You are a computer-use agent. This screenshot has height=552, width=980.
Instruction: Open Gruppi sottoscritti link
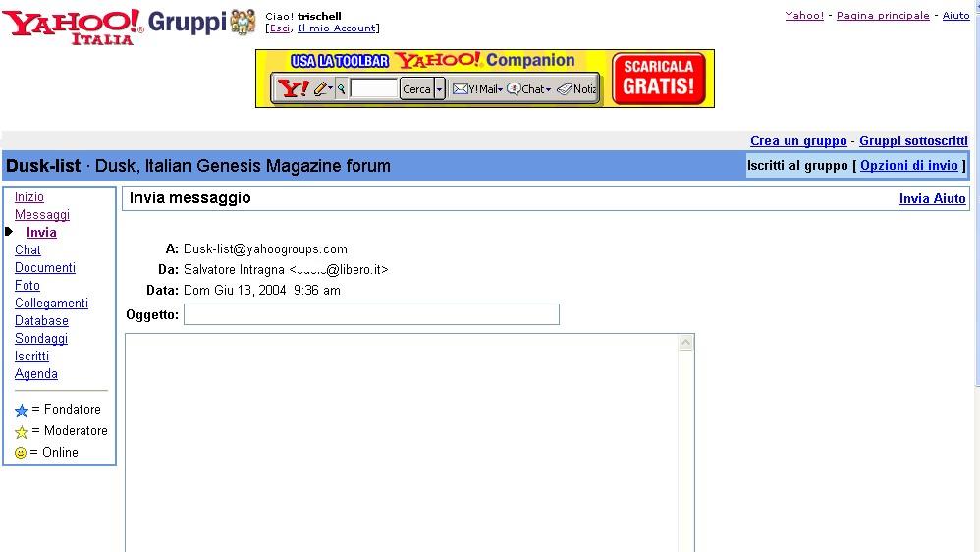click(913, 140)
